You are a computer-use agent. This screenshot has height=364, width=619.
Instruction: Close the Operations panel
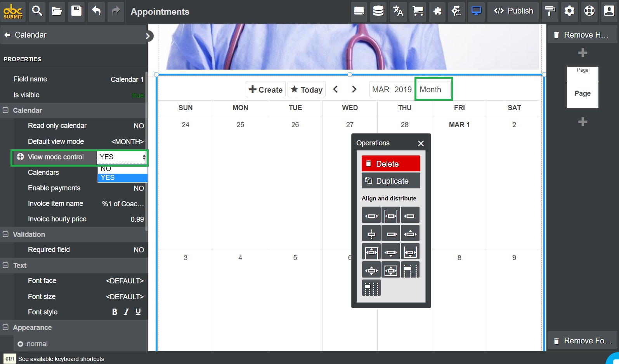pyautogui.click(x=421, y=143)
